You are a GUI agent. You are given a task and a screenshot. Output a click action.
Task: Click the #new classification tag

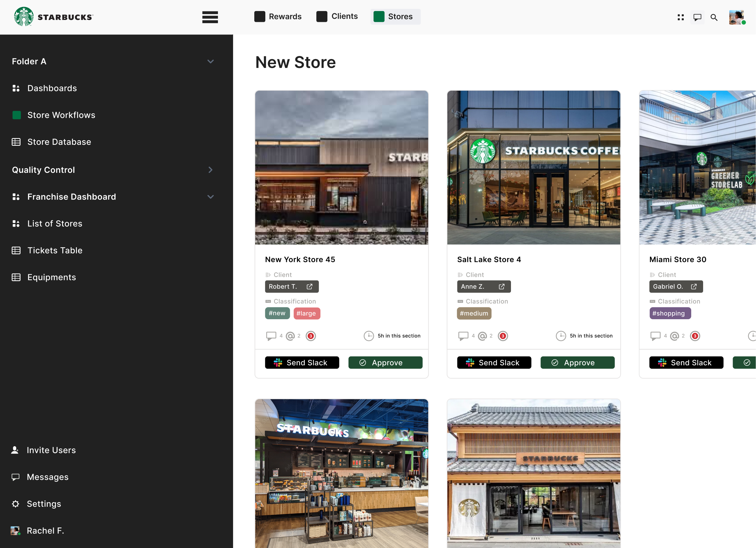click(277, 313)
